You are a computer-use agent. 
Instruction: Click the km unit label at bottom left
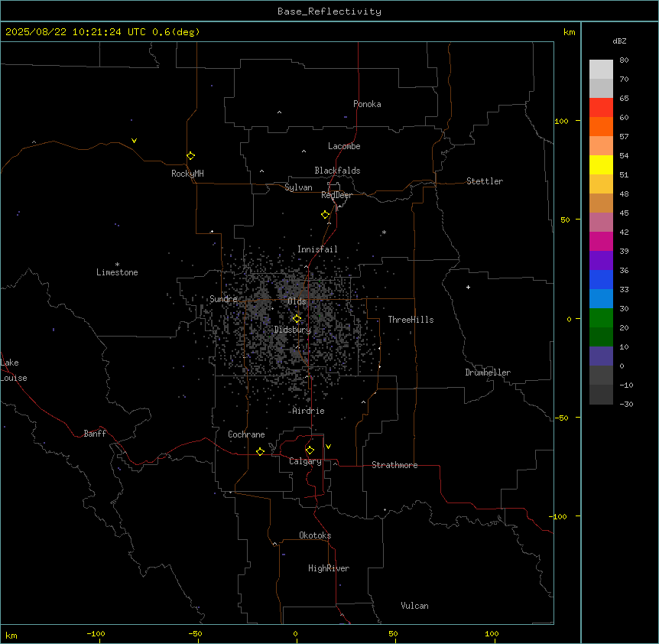(11, 635)
